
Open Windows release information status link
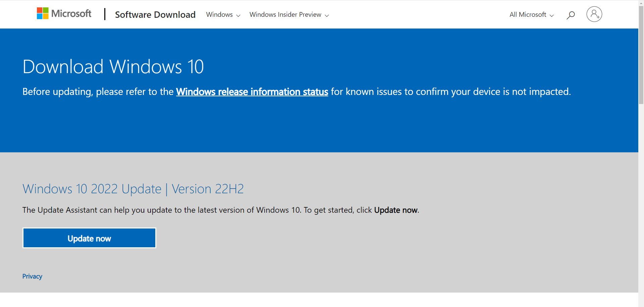pos(252,92)
